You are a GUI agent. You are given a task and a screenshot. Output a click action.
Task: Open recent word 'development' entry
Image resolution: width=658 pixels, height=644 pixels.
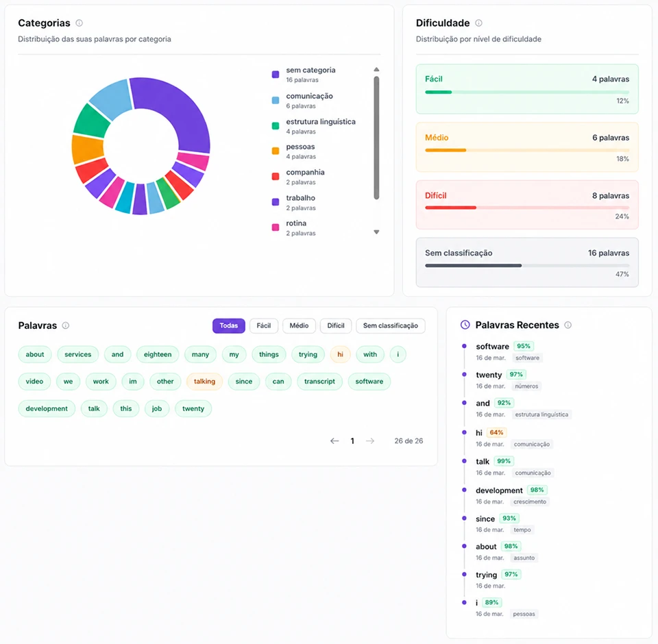pyautogui.click(x=499, y=490)
